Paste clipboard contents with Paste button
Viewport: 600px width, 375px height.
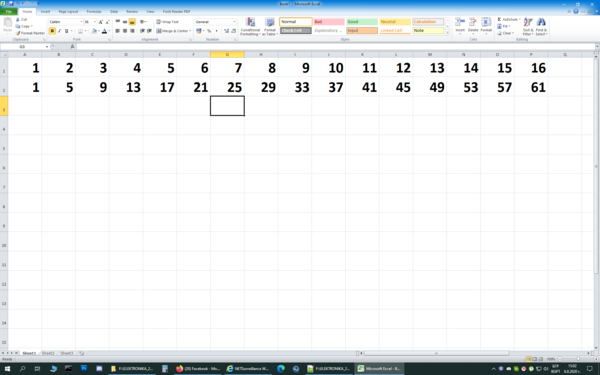click(x=7, y=25)
